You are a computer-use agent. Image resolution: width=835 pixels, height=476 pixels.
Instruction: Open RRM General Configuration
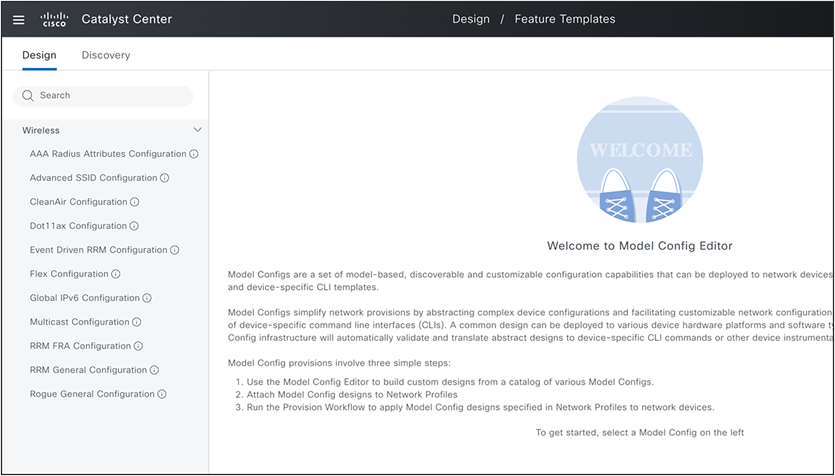click(88, 370)
